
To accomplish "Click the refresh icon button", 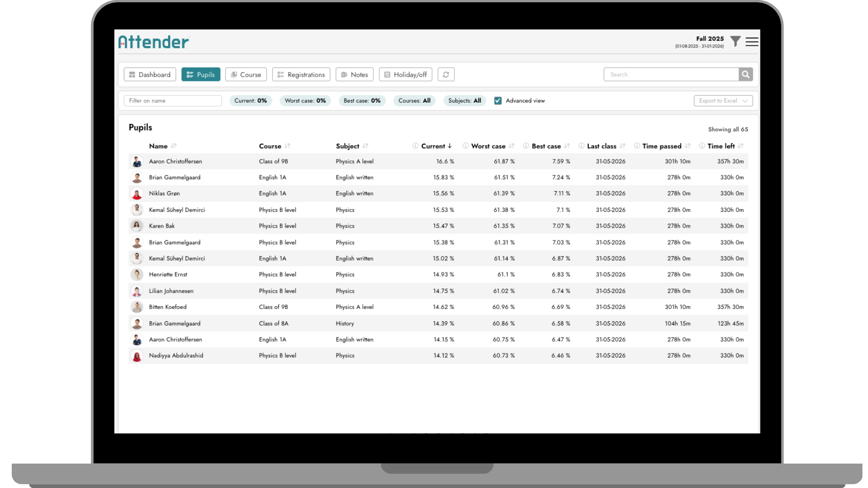I will pos(446,75).
